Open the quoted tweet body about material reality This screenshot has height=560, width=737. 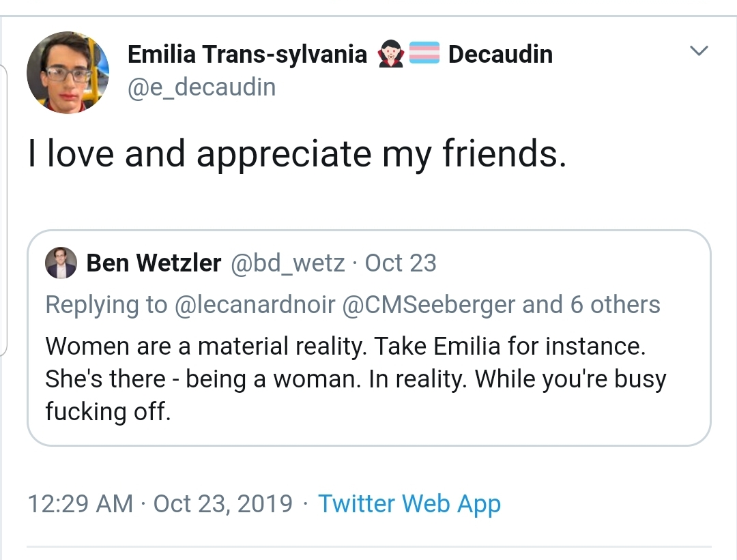click(x=355, y=379)
